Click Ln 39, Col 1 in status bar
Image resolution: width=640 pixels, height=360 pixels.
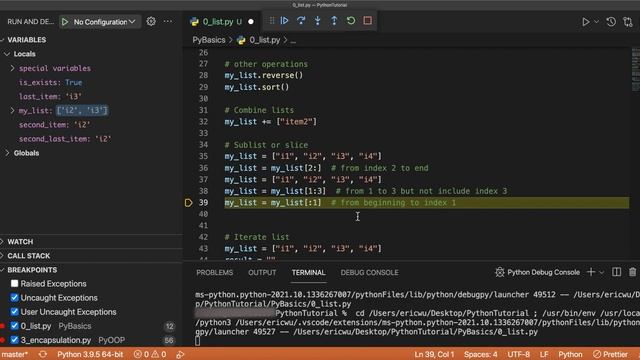(434, 354)
